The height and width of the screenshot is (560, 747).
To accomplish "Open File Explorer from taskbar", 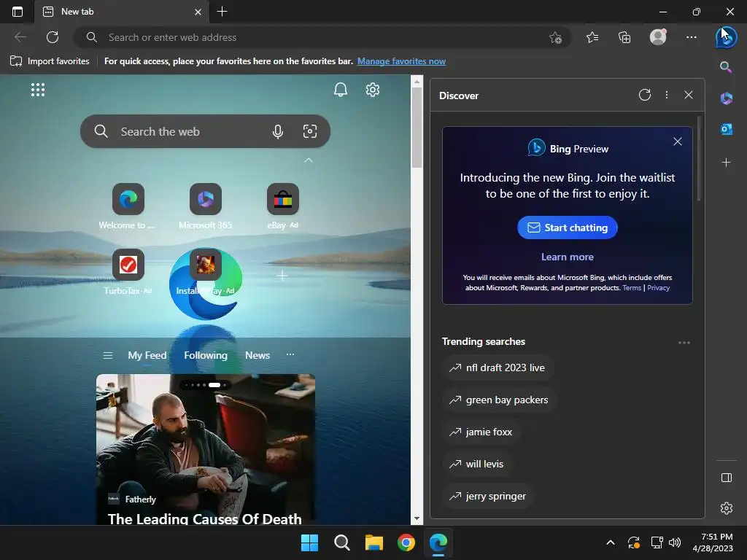I will 374,542.
